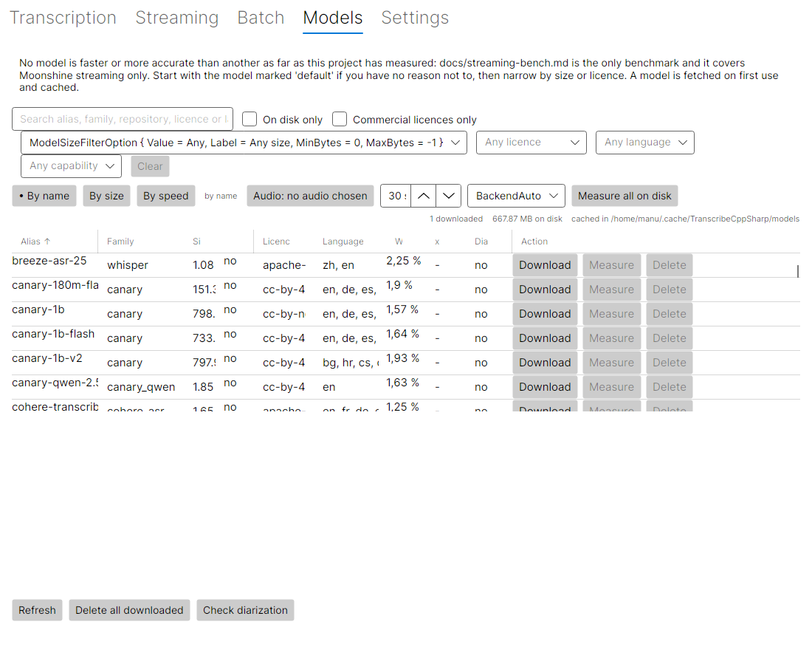Image resolution: width=812 pixels, height=650 pixels.
Task: Sort models By name
Action: (44, 196)
